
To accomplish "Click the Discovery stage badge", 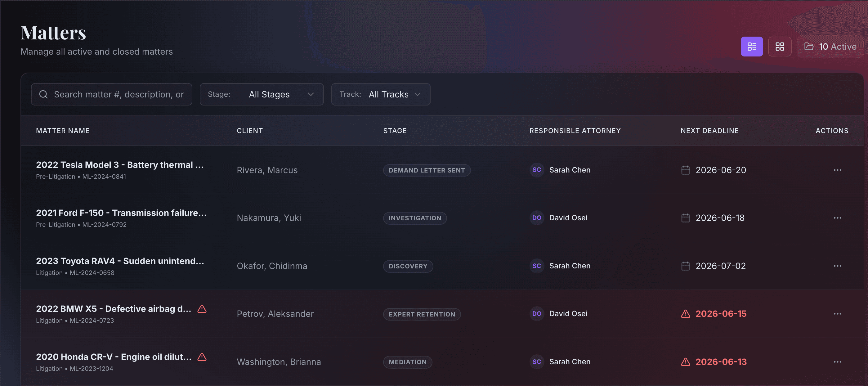I will click(408, 266).
